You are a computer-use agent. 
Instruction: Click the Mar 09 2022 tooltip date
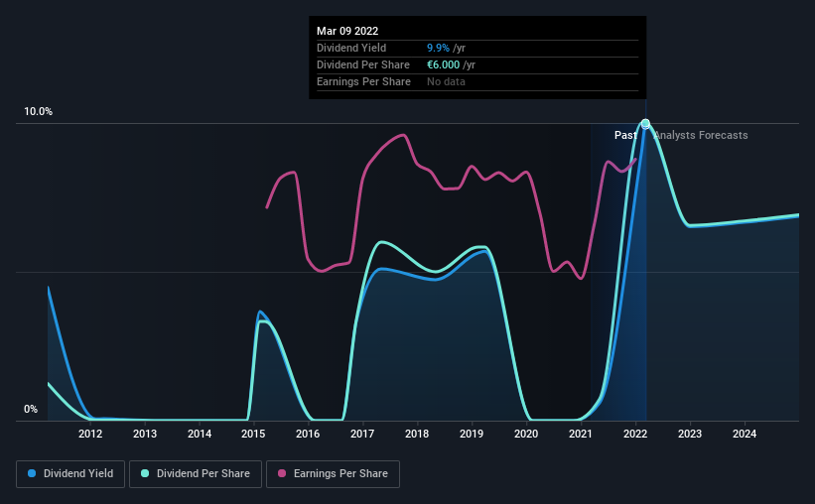347,31
